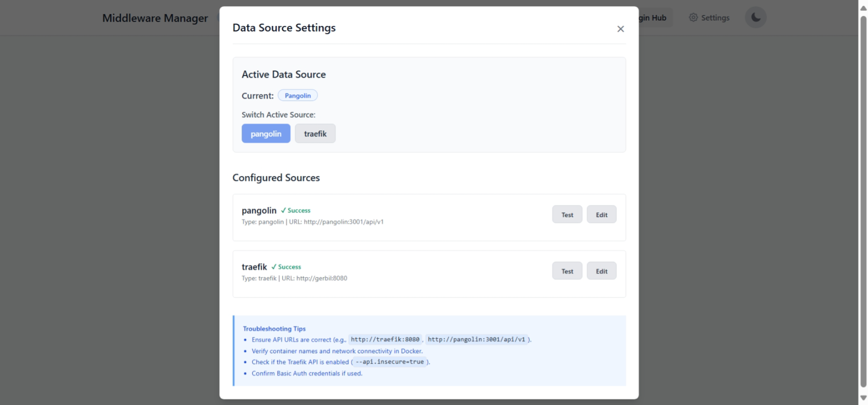Click the --api.insecure=true code snippet
Screen dimensions: 868x405
tap(390, 362)
